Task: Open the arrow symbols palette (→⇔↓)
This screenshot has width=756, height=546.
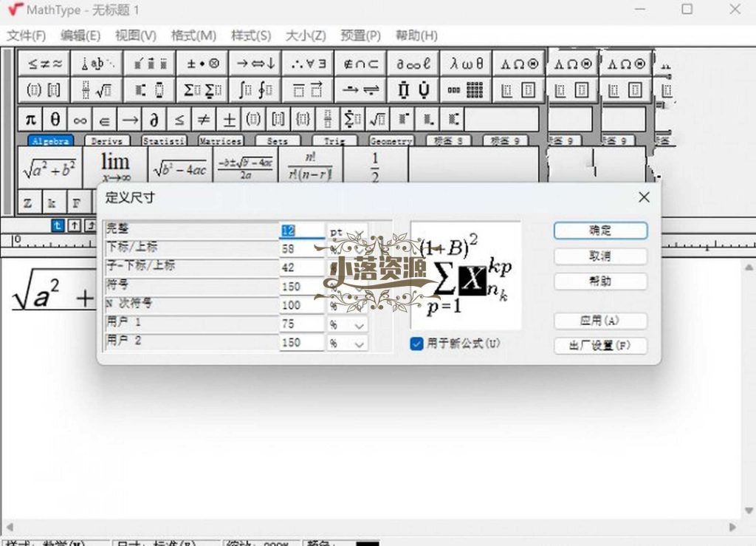Action: (x=256, y=64)
